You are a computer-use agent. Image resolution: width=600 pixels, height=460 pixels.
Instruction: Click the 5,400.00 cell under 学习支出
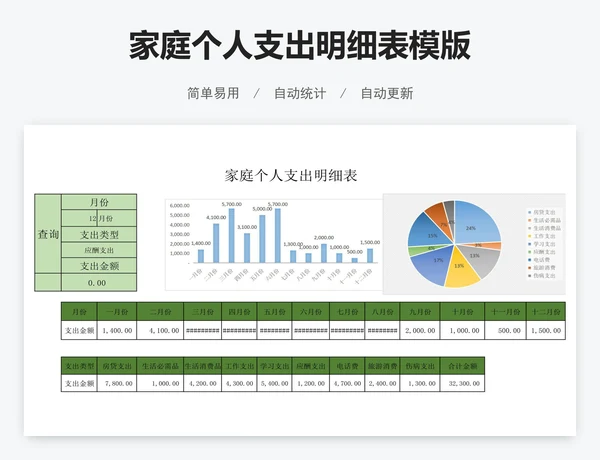(274, 383)
